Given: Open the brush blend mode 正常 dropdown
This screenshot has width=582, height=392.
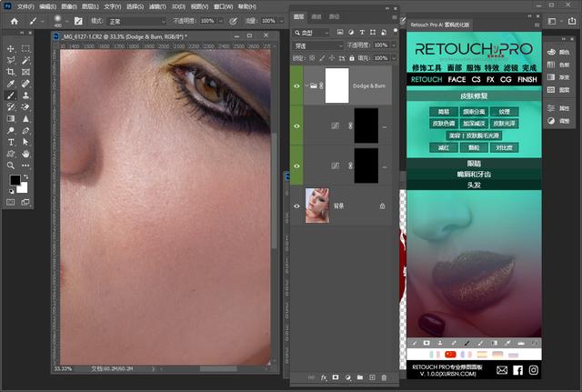Looking at the screenshot, I should click(136, 21).
